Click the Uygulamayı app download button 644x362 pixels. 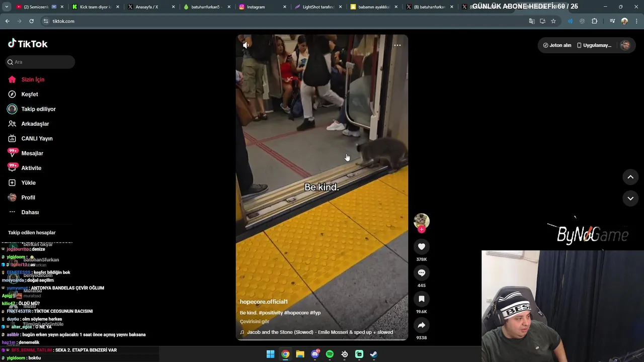click(x=594, y=45)
